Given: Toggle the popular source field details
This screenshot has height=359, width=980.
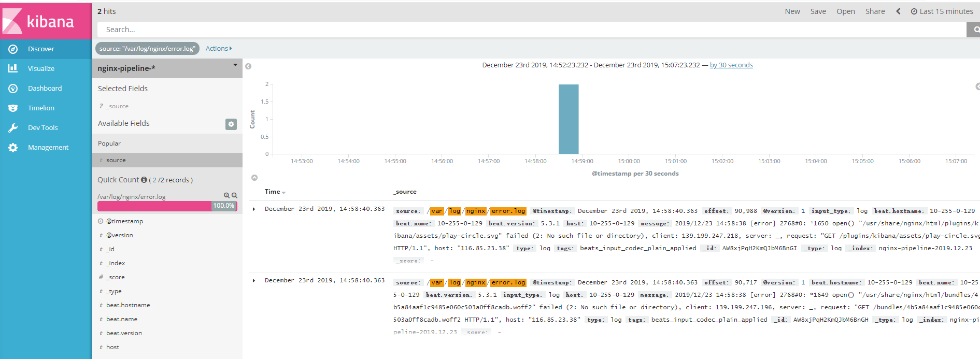Looking at the screenshot, I should coord(167,160).
